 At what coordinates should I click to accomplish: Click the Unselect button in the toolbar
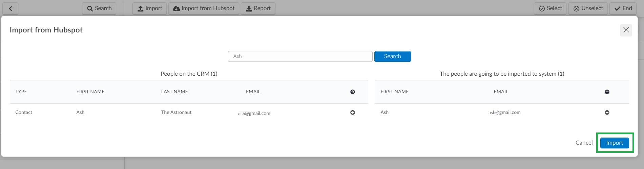[x=588, y=8]
